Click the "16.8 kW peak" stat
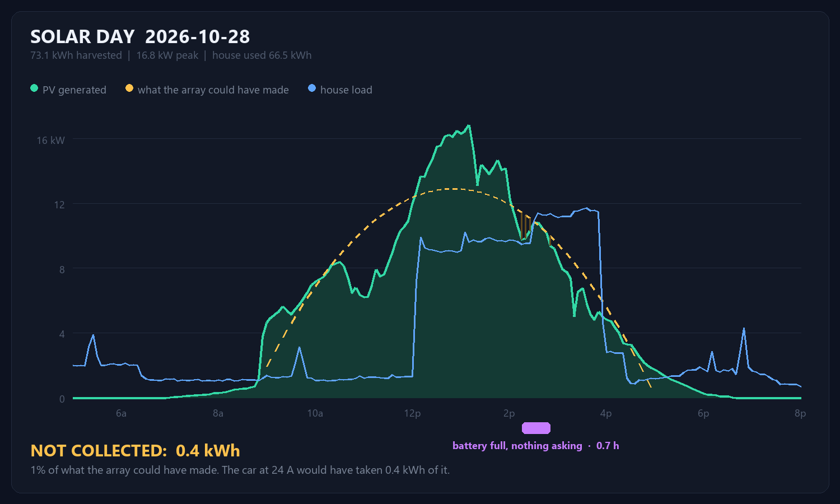This screenshot has width=840, height=504. click(x=167, y=55)
